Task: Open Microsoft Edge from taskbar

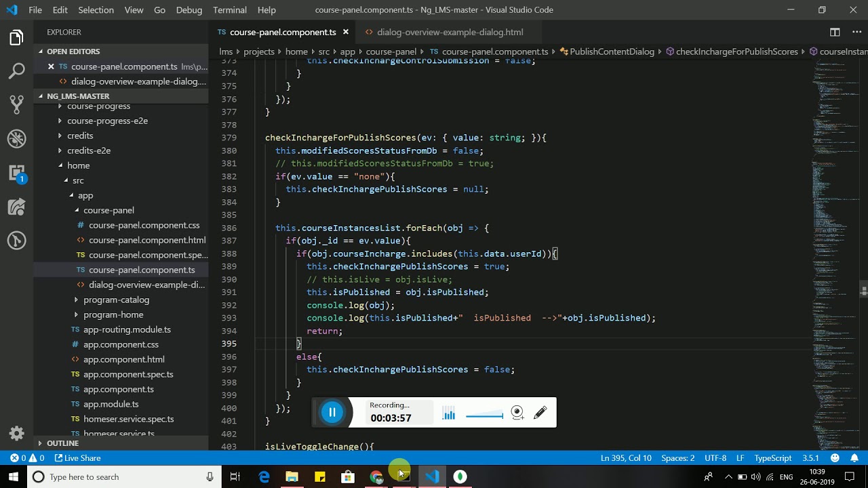Action: pyautogui.click(x=264, y=477)
